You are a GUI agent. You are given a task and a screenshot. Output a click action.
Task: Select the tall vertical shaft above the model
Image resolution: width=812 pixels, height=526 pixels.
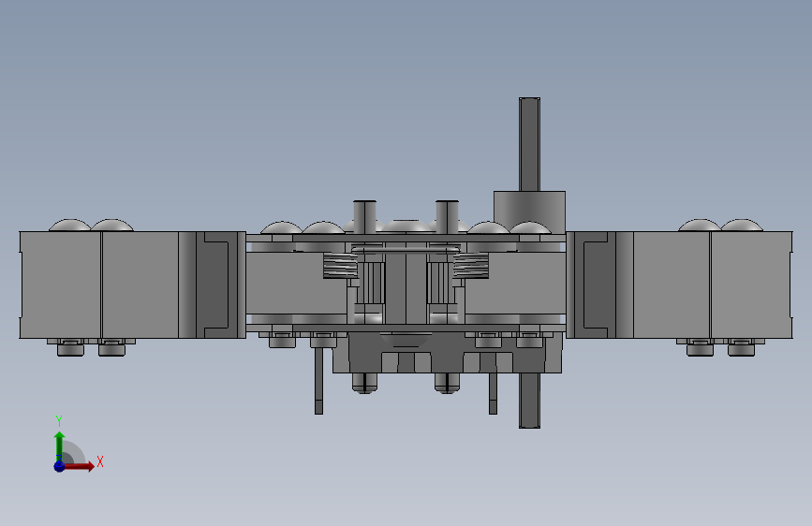(529, 144)
